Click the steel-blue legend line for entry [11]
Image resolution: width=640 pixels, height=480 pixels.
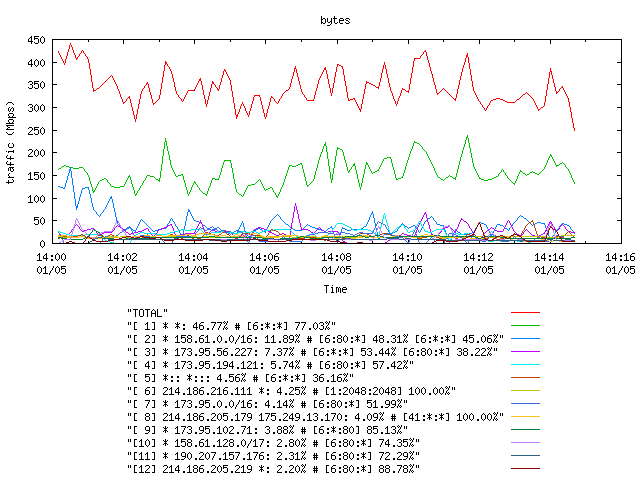point(525,456)
